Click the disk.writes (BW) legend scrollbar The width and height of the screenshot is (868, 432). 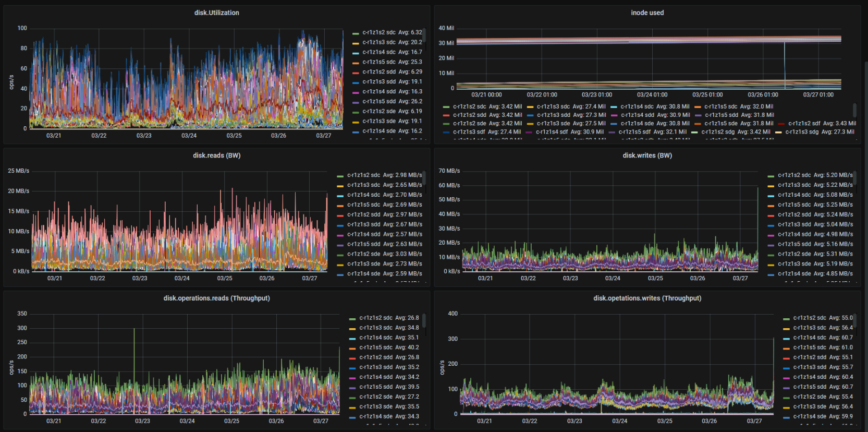855,178
